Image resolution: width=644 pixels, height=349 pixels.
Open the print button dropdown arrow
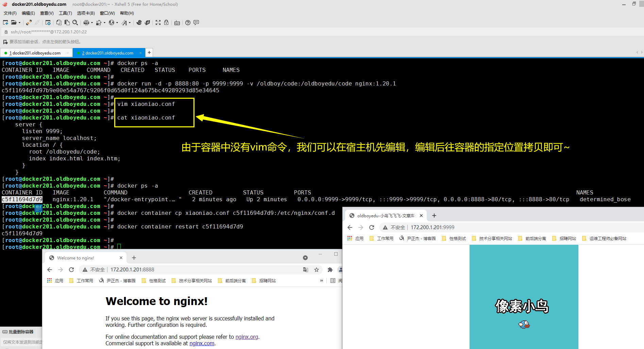click(x=91, y=22)
